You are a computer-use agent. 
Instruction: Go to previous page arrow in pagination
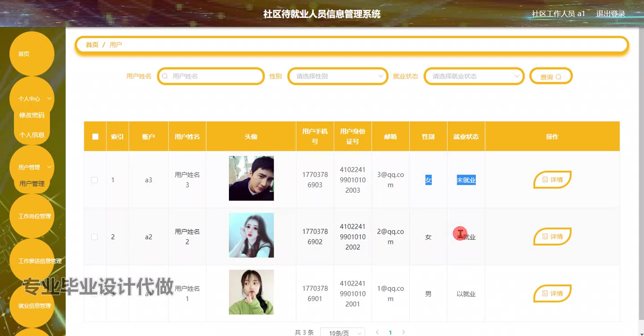(x=377, y=332)
